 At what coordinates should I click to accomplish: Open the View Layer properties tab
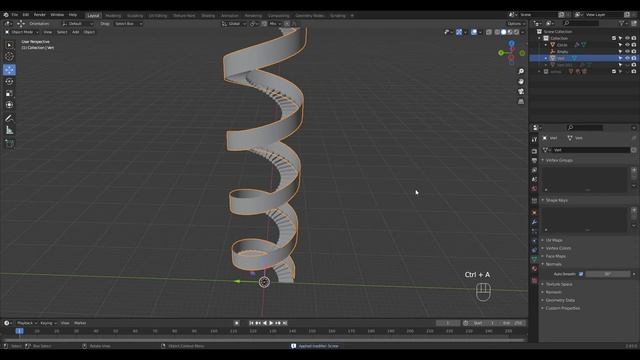click(534, 170)
